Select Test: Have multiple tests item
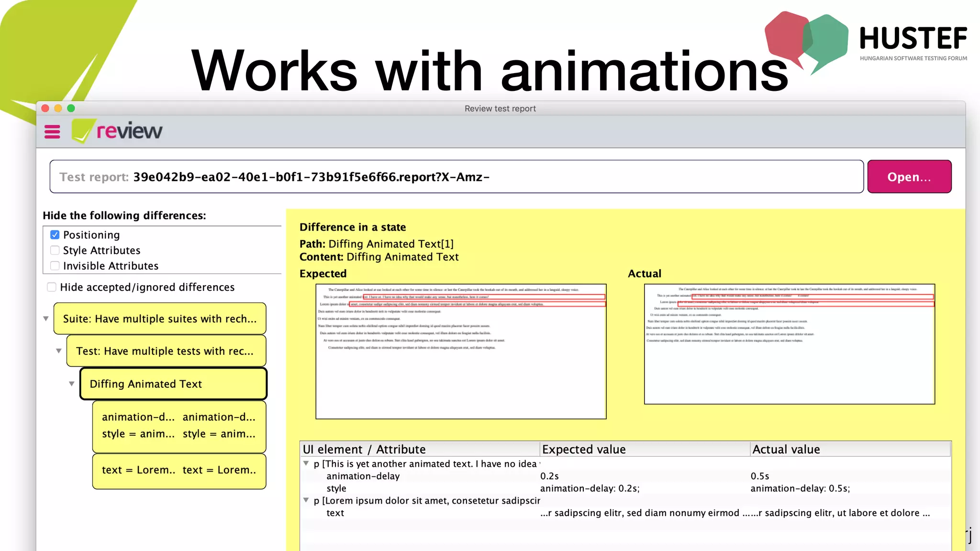The height and width of the screenshot is (551, 980). click(166, 351)
